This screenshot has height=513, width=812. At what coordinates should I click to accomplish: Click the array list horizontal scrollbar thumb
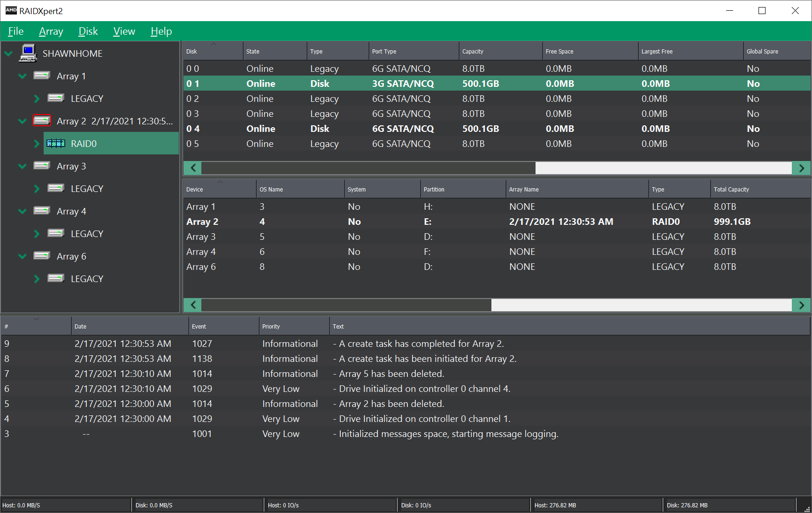click(x=346, y=305)
